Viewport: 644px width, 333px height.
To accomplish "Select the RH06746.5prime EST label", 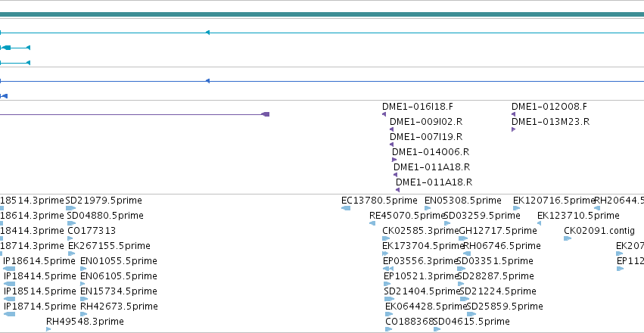I will pyautogui.click(x=502, y=246).
